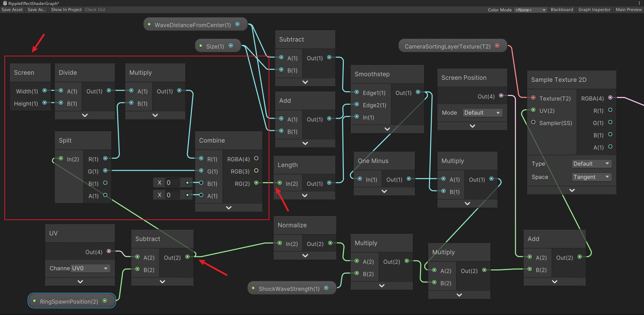Expand the Length node preview chevron
The height and width of the screenshot is (315, 644).
point(305,195)
